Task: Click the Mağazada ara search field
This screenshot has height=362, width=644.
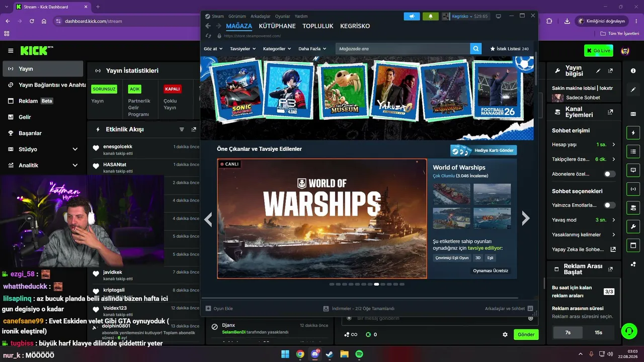Action: [403, 49]
